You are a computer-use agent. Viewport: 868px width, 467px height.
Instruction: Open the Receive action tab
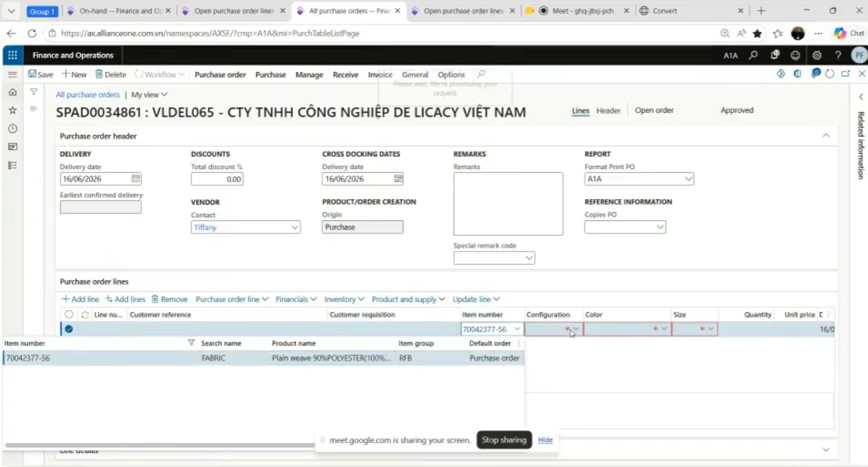(x=345, y=74)
